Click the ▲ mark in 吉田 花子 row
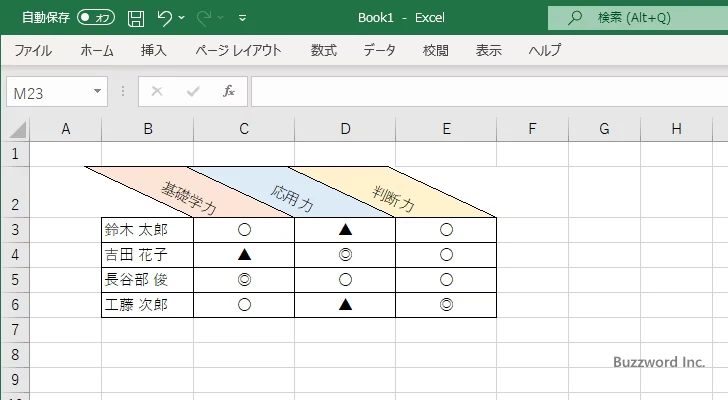Viewport: 728px width, 400px height. coord(244,255)
